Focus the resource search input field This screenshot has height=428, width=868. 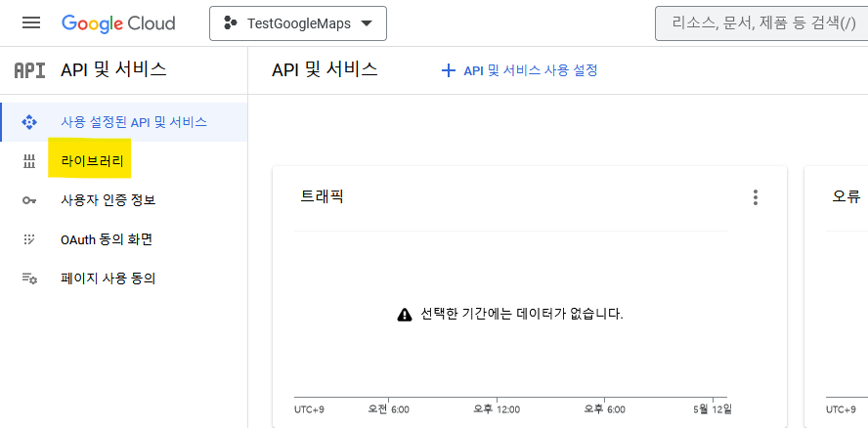click(761, 23)
